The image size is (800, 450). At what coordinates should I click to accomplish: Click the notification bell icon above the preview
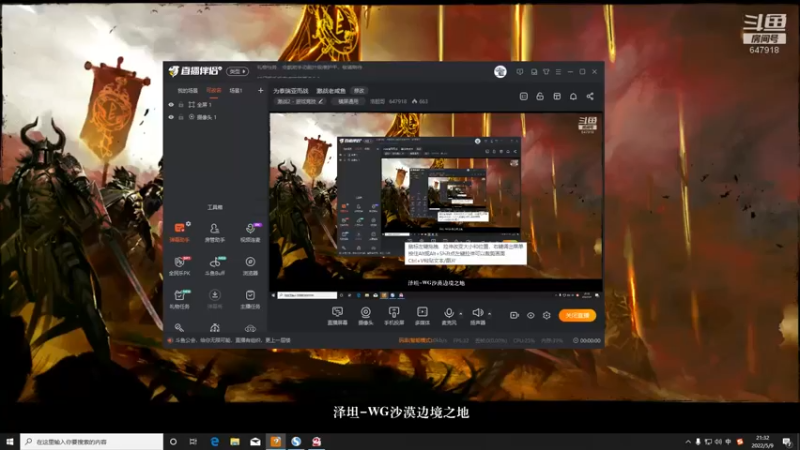(573, 96)
